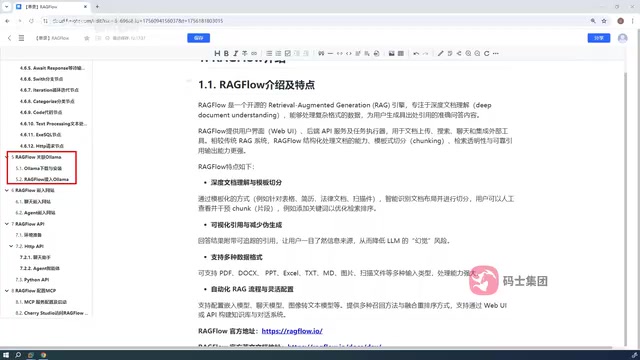Jump to '7.2.2. Agent' outline item
This screenshot has height=360, width=640.
(x=40, y=268)
